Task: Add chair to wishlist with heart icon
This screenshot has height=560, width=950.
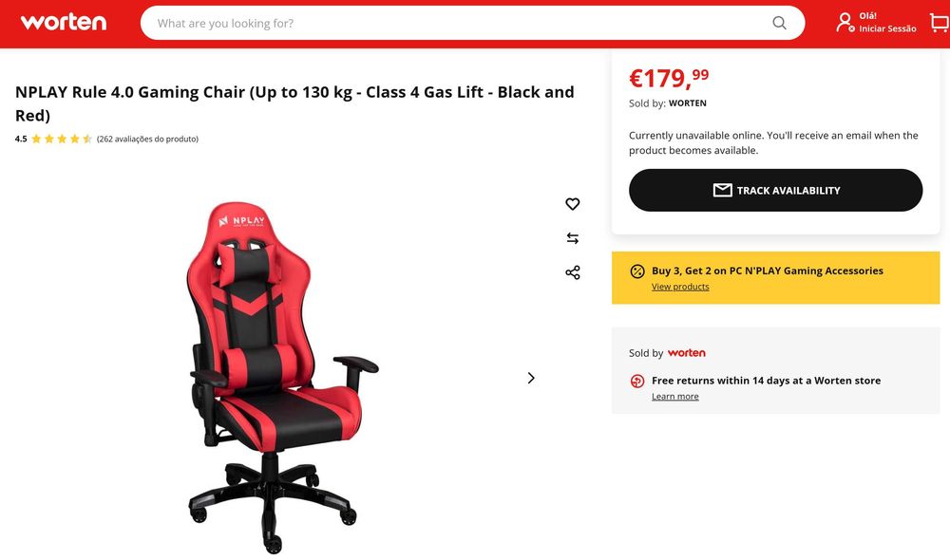Action: (x=573, y=204)
